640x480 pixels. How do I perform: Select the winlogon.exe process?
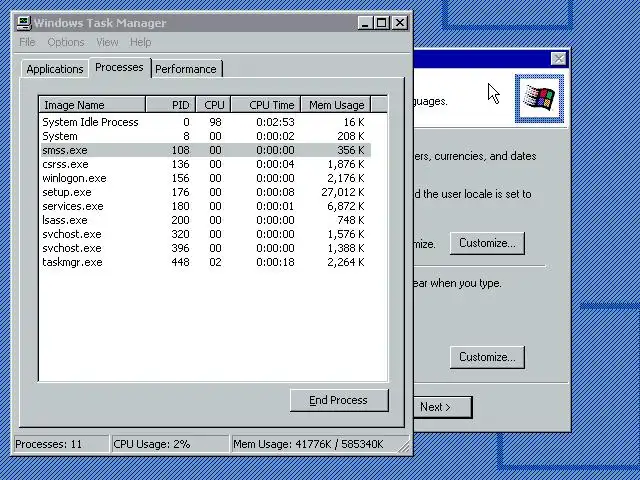coord(205,178)
